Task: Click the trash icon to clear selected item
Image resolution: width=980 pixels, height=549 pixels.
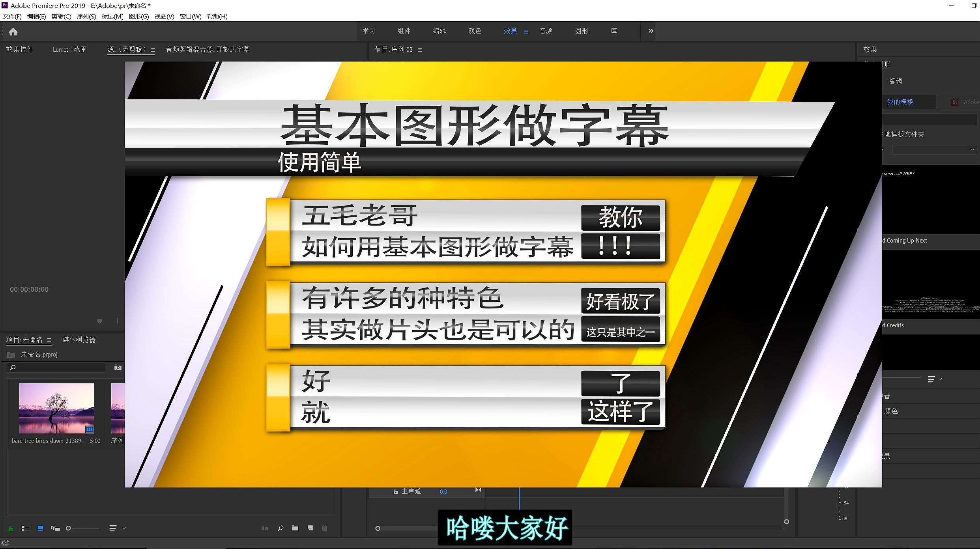Action: coord(324,528)
